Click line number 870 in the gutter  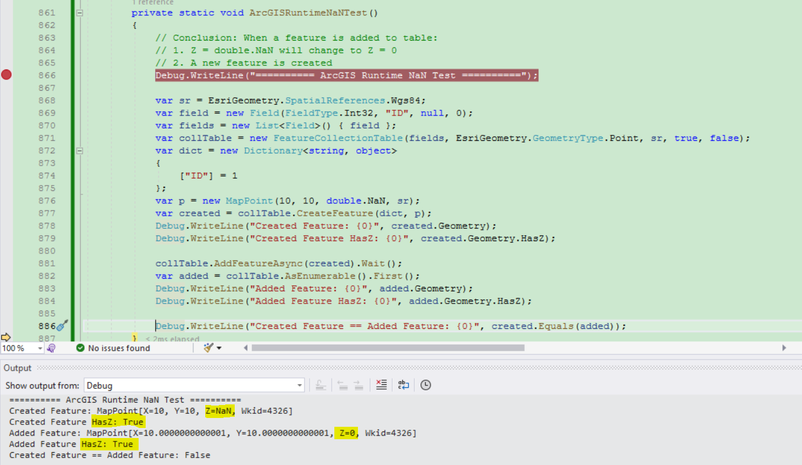point(47,125)
